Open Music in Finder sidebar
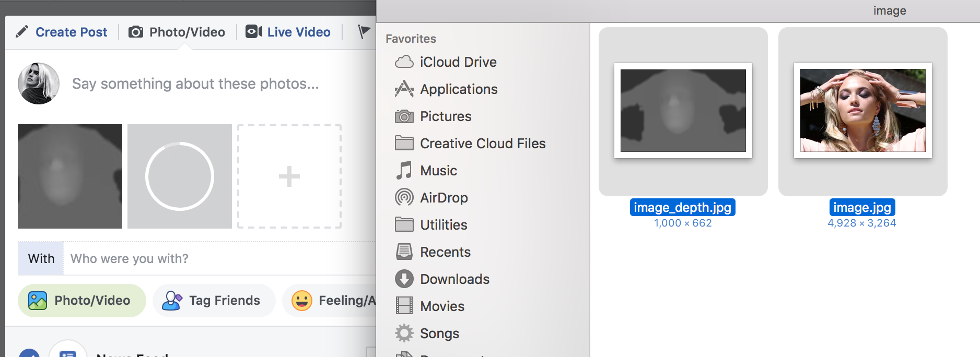980x357 pixels. (438, 171)
